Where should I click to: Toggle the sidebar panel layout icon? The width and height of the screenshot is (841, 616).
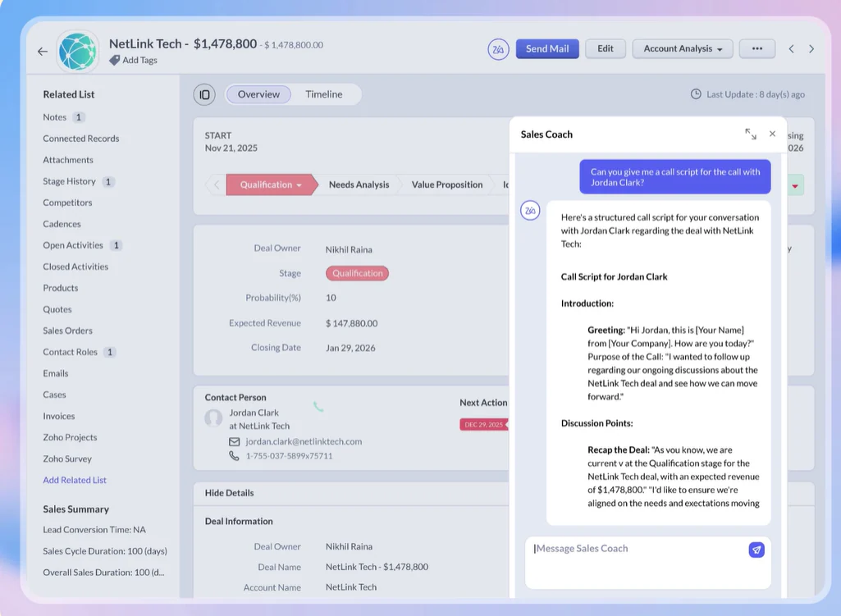[204, 94]
